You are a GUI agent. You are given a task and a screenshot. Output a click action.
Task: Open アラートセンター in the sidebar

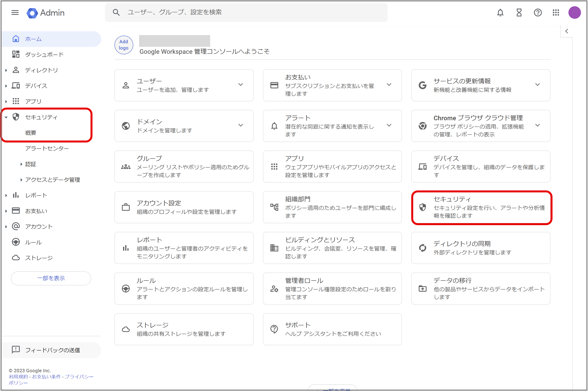point(47,149)
